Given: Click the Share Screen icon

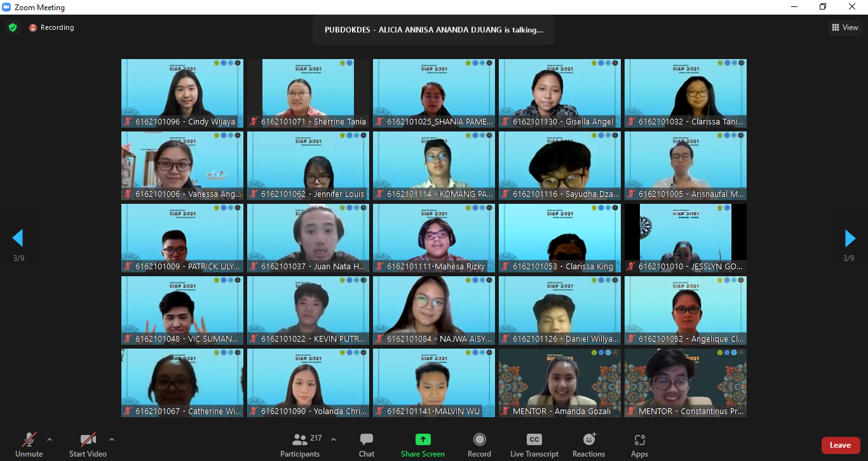Looking at the screenshot, I should click(423, 444).
